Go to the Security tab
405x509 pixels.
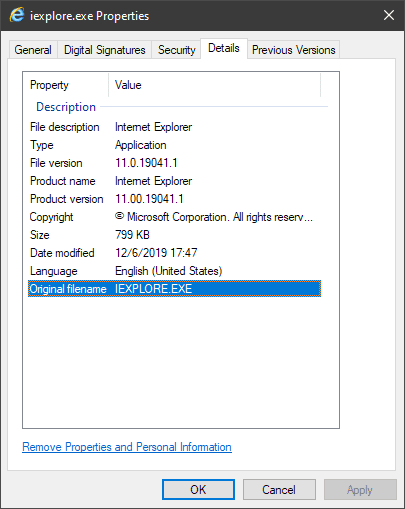(176, 50)
